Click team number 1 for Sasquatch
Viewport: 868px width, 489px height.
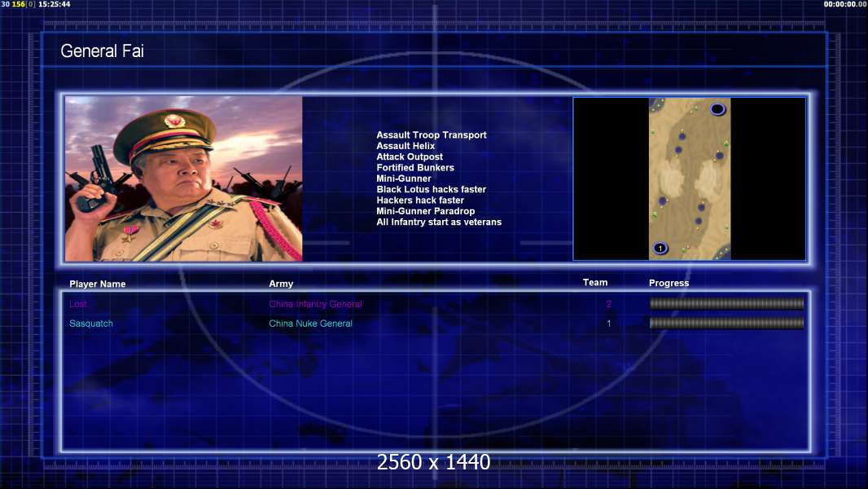(x=608, y=324)
